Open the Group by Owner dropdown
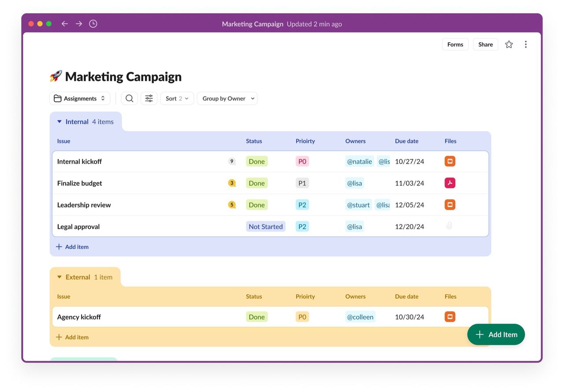Screen dimensions: 564x392 point(227,99)
